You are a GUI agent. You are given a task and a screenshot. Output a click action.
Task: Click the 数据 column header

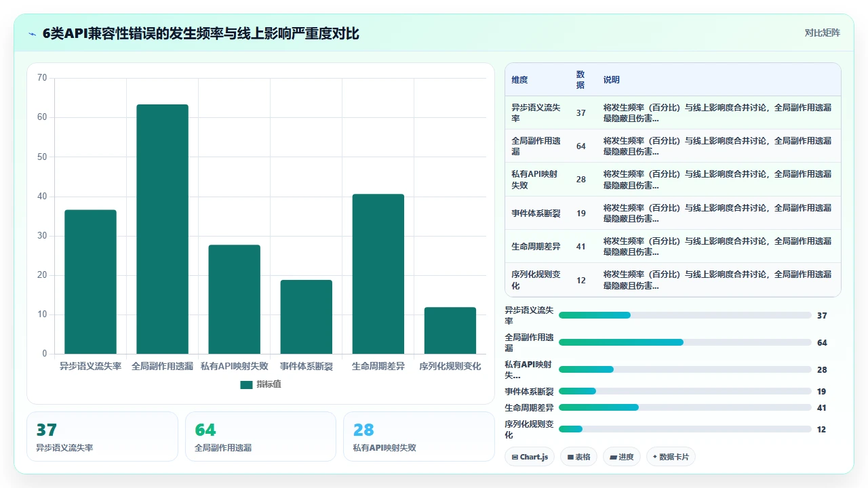point(580,79)
